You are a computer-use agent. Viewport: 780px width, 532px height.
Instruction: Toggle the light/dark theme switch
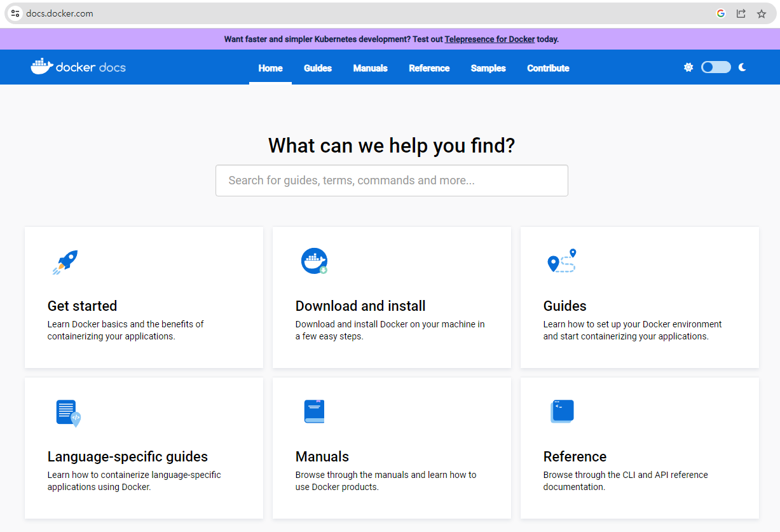coord(716,67)
